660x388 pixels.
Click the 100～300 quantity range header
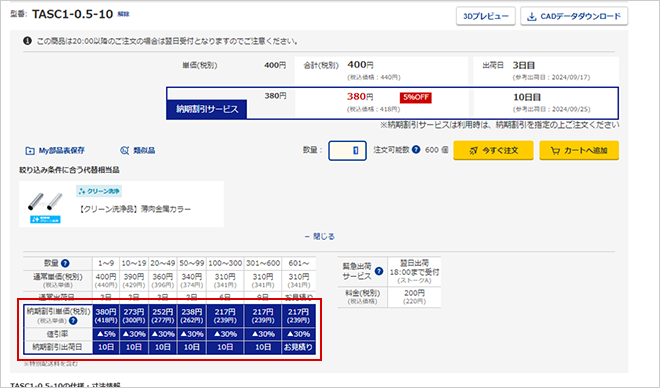(x=225, y=263)
